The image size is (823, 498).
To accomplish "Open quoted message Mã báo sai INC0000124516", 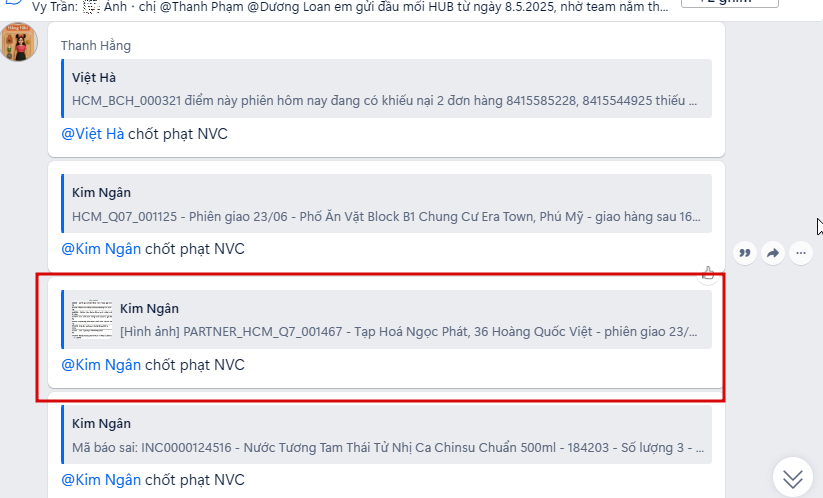I will tap(387, 435).
